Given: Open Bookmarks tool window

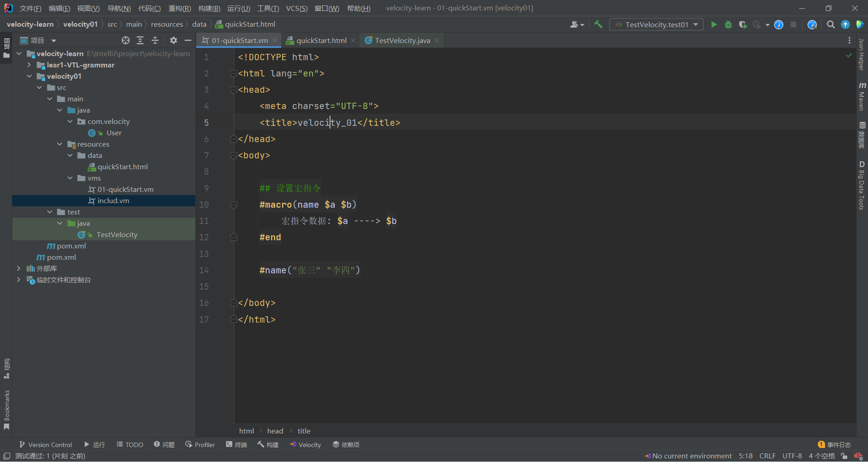Looking at the screenshot, I should click(x=6, y=410).
